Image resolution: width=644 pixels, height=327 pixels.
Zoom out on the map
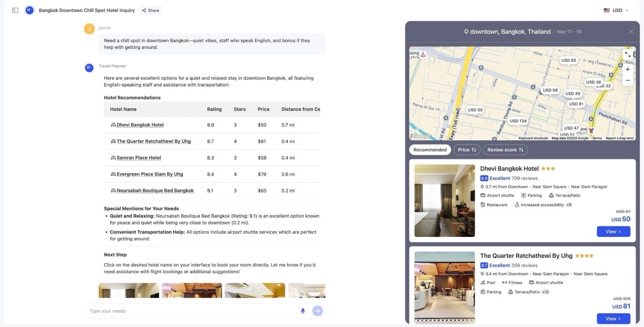click(x=627, y=80)
